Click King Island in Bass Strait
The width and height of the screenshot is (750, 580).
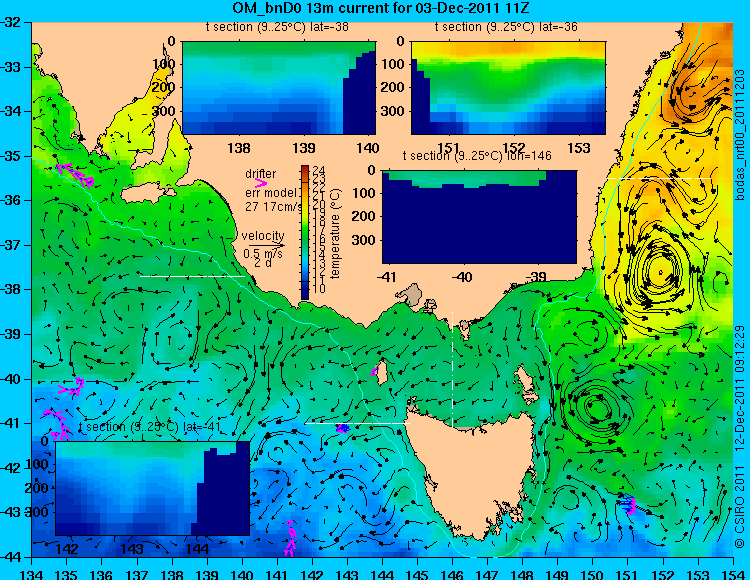[x=382, y=374]
